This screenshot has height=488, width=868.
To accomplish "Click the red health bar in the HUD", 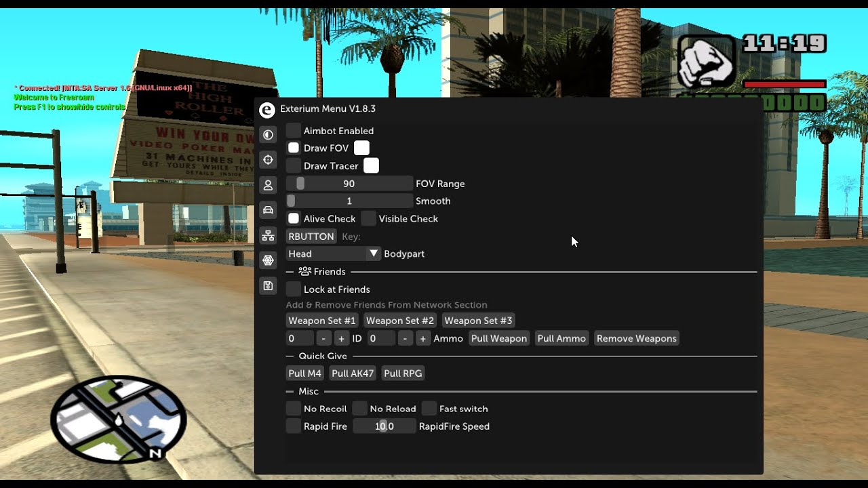I will [x=785, y=85].
